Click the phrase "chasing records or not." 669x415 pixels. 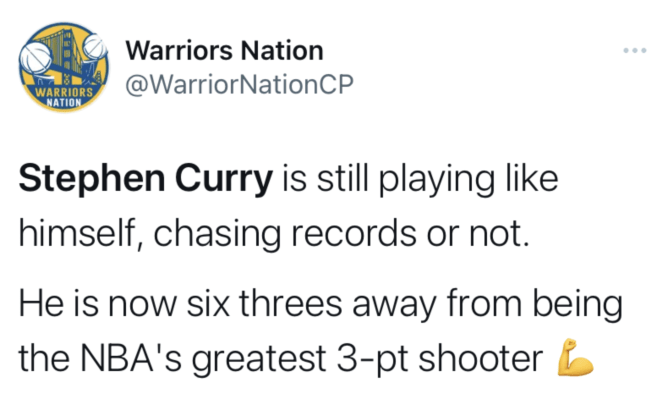pyautogui.click(x=341, y=234)
